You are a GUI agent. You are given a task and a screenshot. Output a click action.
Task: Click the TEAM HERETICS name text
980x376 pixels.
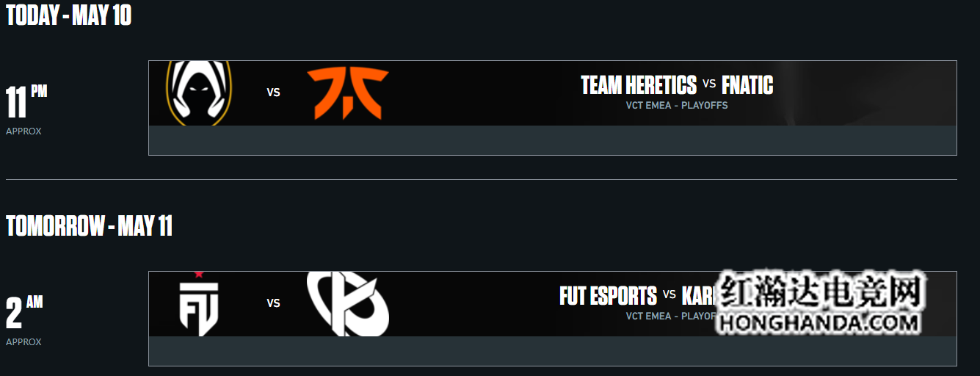[x=639, y=85]
